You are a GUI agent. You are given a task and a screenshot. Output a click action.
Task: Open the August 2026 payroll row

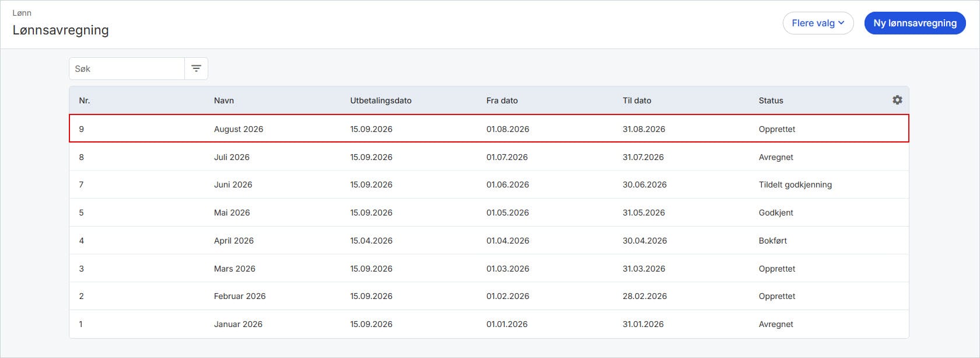click(489, 128)
